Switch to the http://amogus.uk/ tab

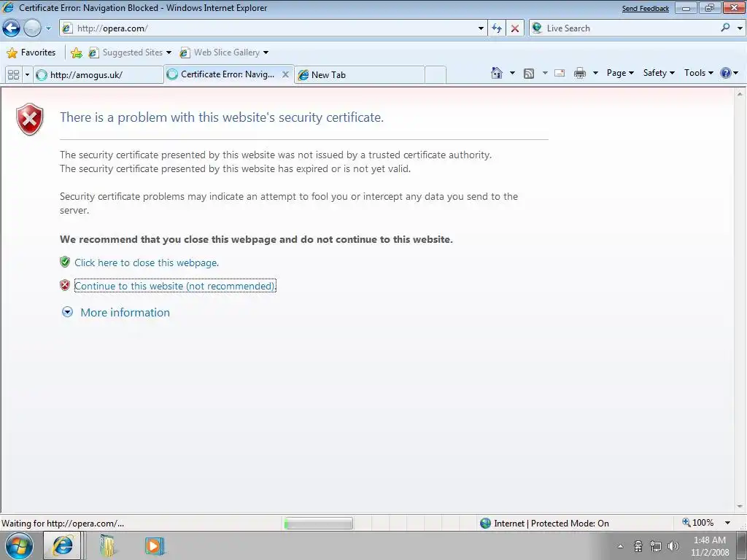[98, 75]
